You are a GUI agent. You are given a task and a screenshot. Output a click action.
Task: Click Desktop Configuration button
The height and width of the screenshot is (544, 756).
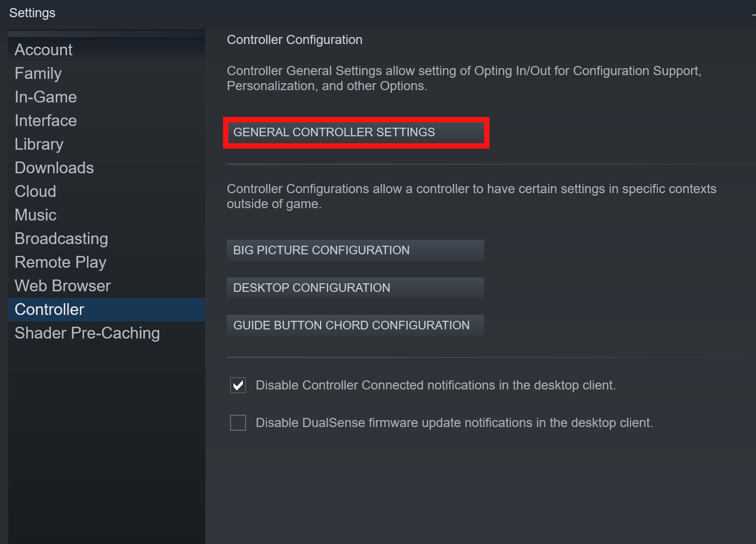pyautogui.click(x=355, y=288)
